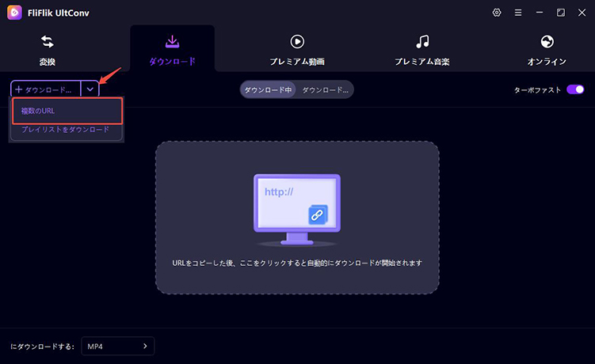Click the http:// monitor illustration

coord(297,209)
